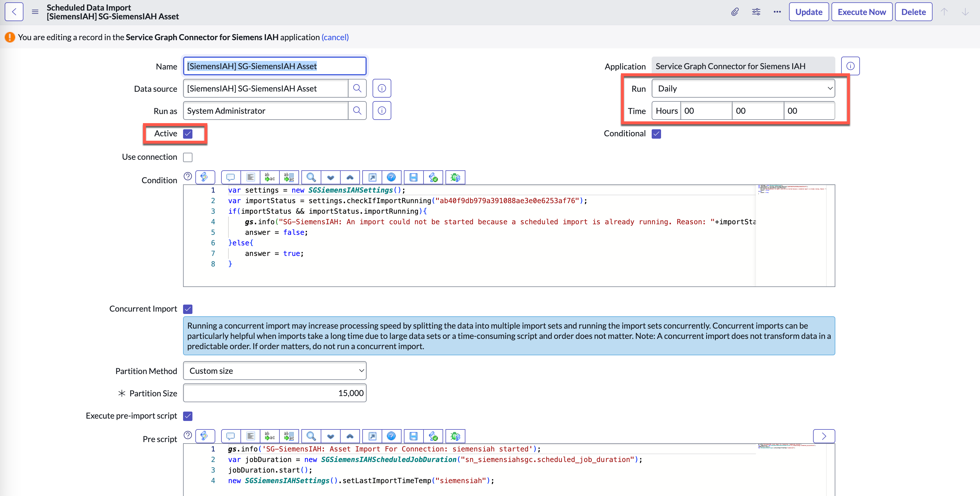The image size is (980, 496).
Task: Preview Data source record info icon
Action: [382, 88]
